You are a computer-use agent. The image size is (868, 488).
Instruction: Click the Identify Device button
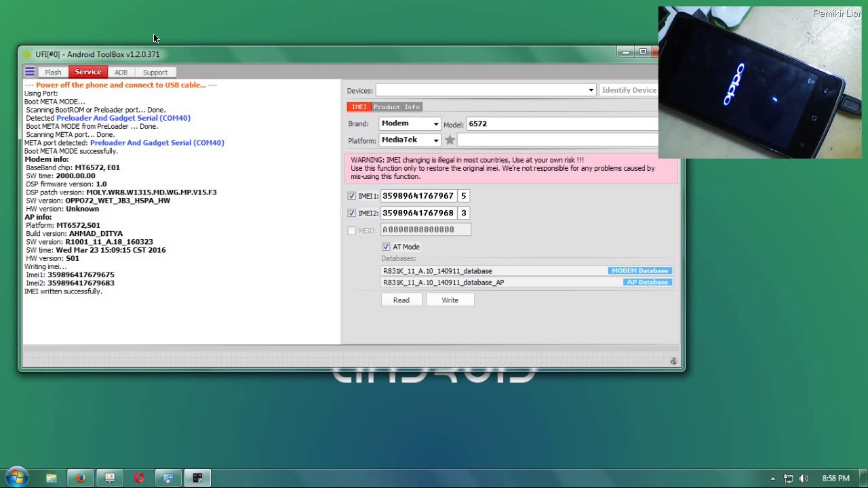[x=629, y=90]
